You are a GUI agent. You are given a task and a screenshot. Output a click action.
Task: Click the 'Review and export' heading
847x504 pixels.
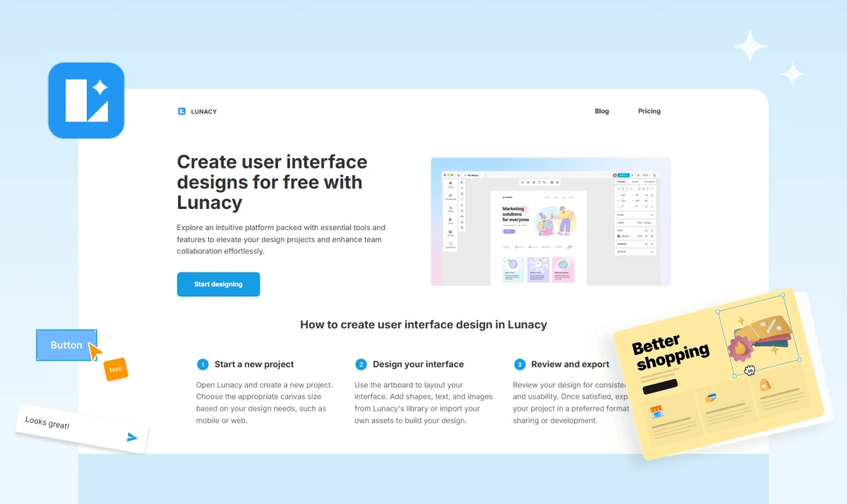(570, 364)
